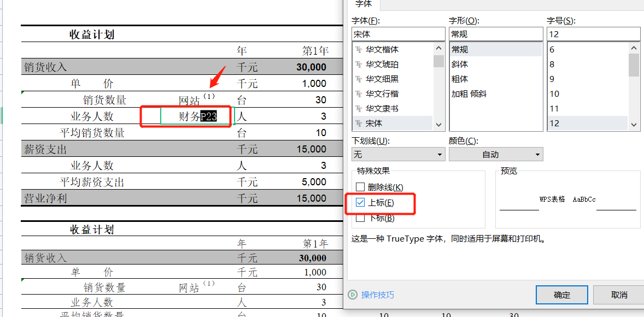Click the 操作技巧 play icon
Viewport: 644px width, 317px height.
(353, 295)
